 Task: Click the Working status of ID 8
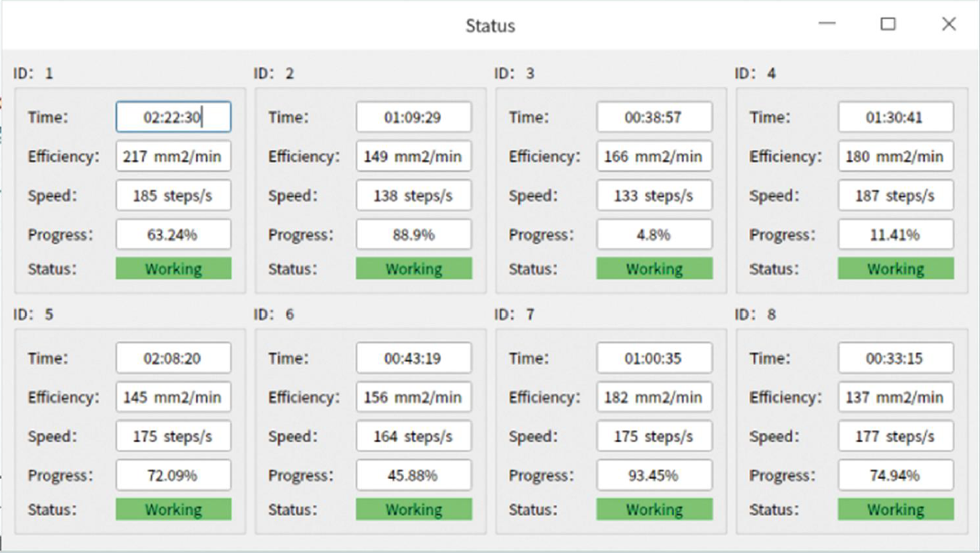point(895,509)
